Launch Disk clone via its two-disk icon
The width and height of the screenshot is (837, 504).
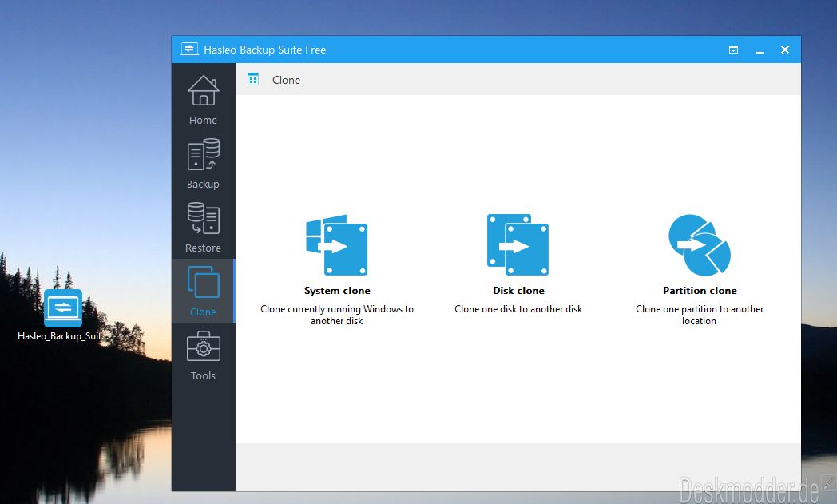pos(518,245)
